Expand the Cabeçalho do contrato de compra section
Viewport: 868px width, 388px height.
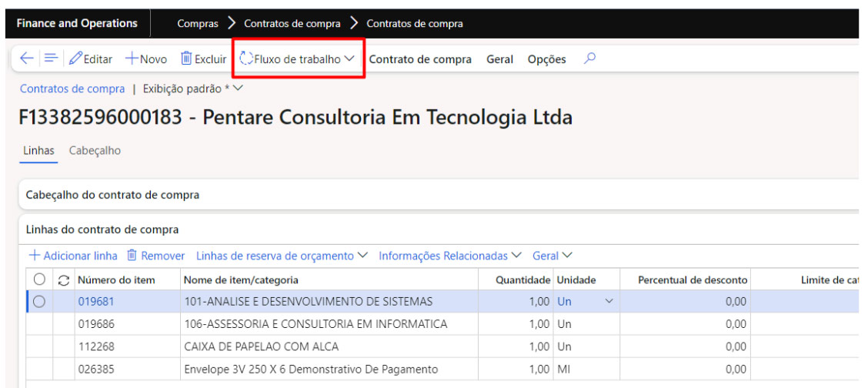[x=112, y=195]
